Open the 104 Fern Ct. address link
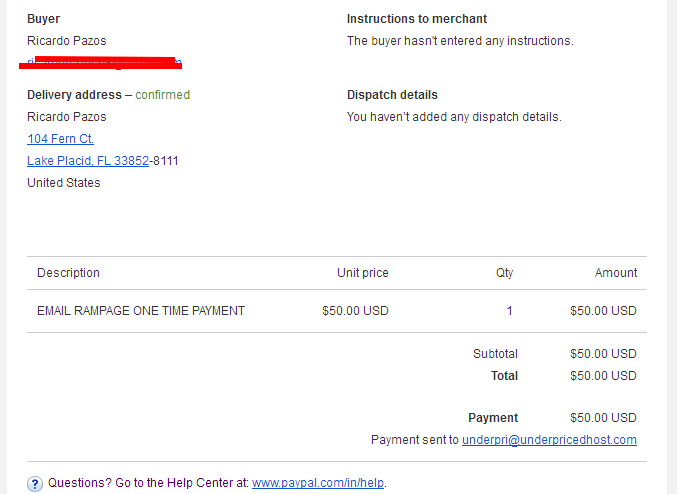 click(x=60, y=139)
